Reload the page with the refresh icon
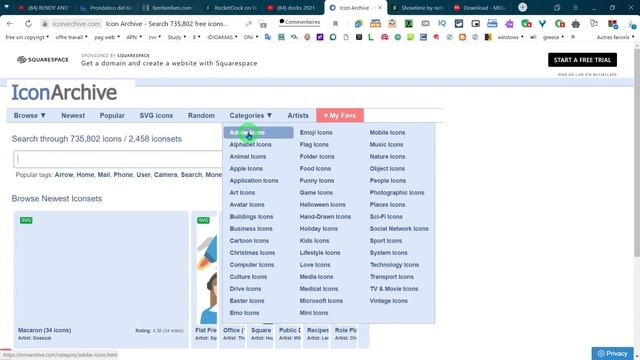This screenshot has width=640, height=360. click(x=28, y=24)
